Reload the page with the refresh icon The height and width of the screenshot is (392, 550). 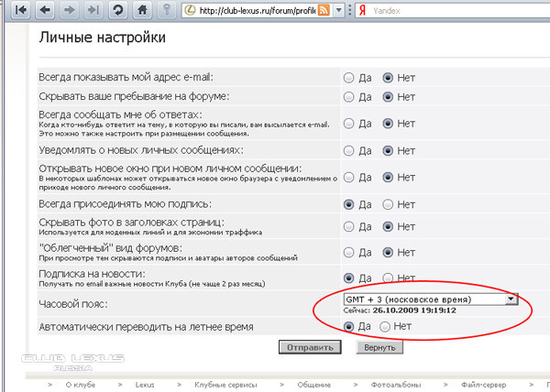(117, 10)
